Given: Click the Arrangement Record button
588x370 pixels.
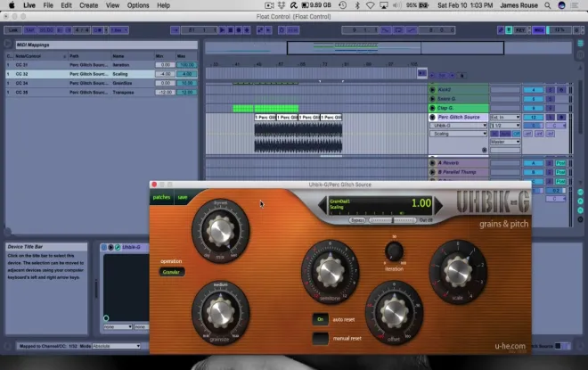Looking at the screenshot, I should 239,30.
